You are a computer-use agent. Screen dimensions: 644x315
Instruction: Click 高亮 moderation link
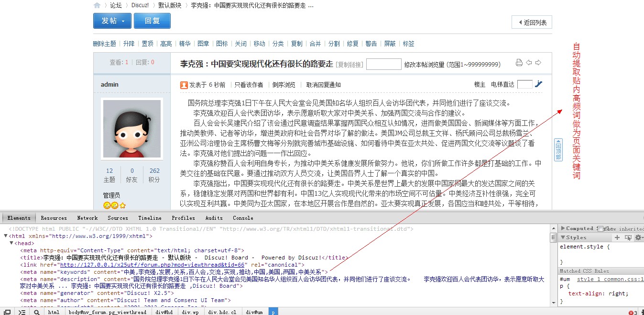166,44
